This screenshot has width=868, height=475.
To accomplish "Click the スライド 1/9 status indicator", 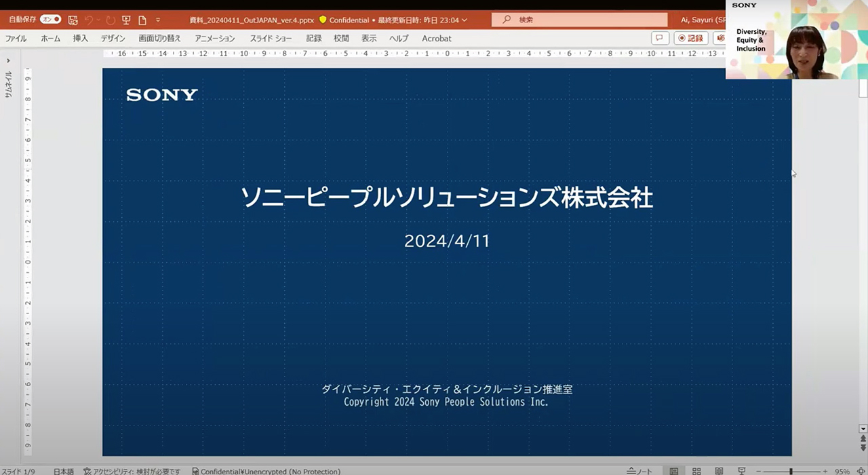I will click(x=20, y=471).
